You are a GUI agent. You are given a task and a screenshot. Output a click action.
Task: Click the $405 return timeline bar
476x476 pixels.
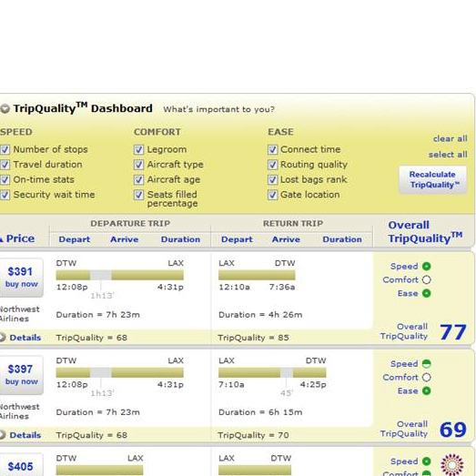255,471
